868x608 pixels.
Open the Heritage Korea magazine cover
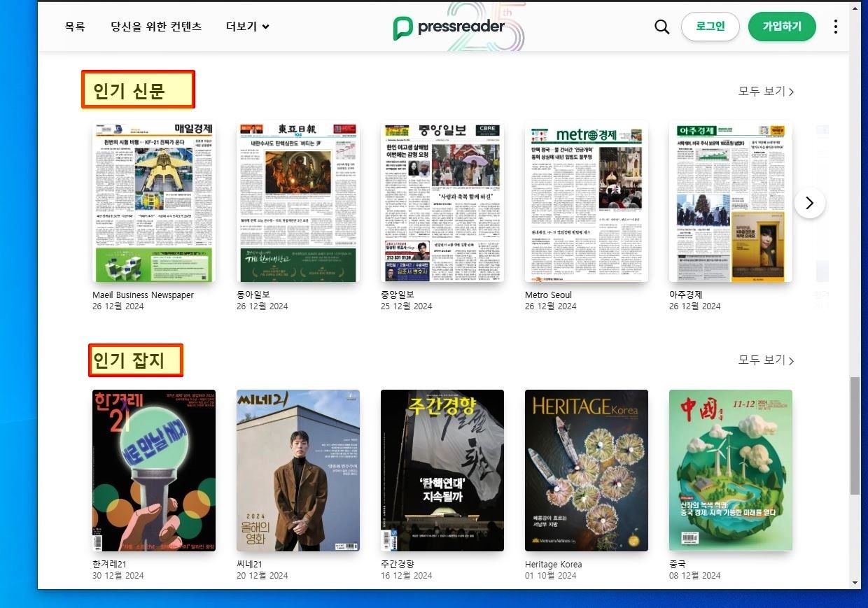click(x=587, y=470)
